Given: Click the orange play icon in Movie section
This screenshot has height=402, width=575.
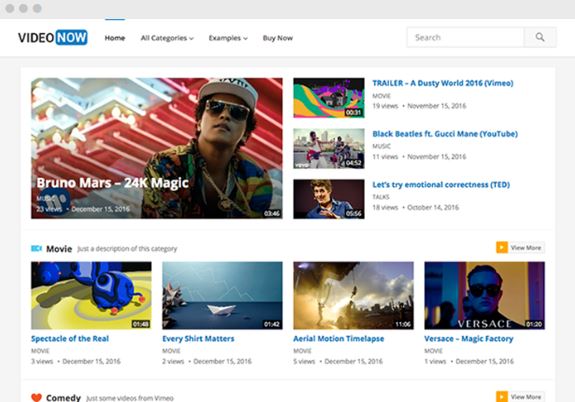Looking at the screenshot, I should point(502,248).
